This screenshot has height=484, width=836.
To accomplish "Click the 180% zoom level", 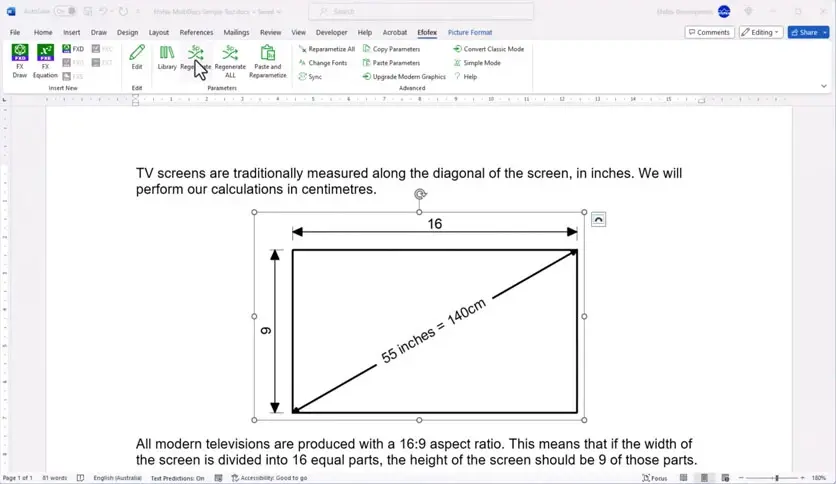I will point(818,478).
